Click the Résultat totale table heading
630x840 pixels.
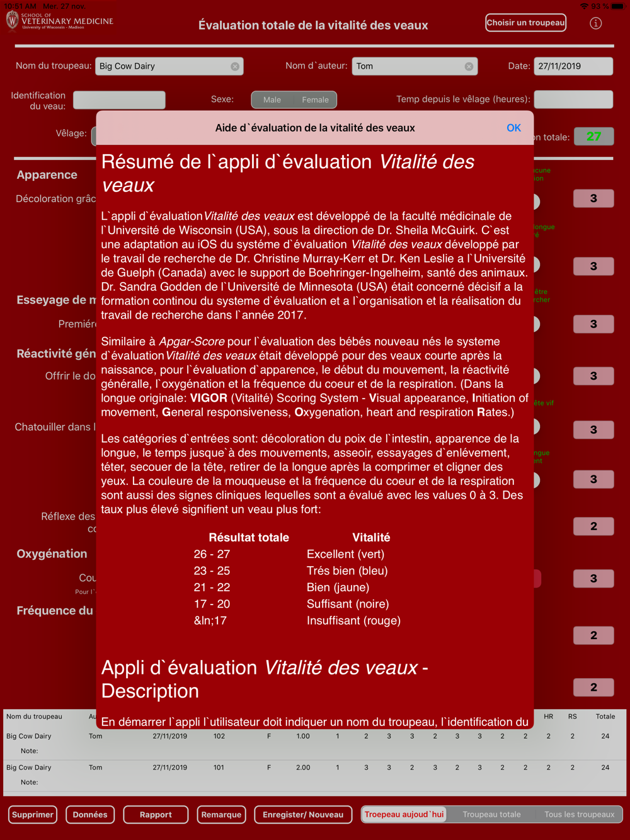click(x=249, y=538)
